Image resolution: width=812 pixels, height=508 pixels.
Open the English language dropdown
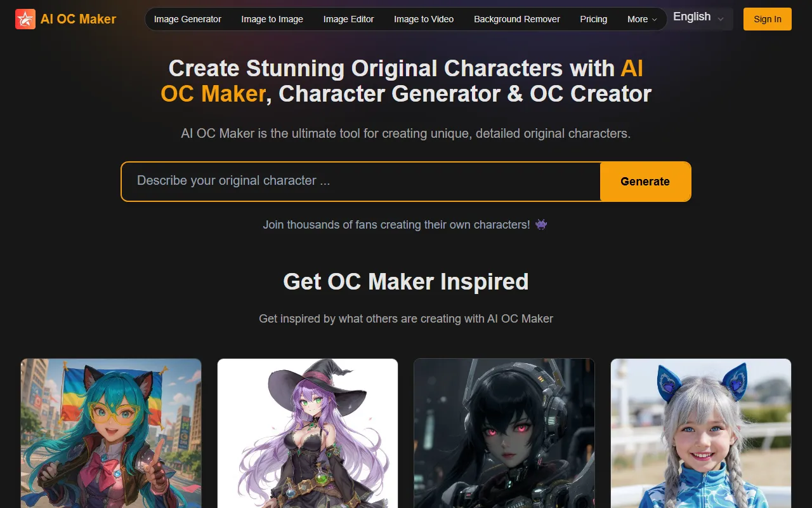tap(698, 18)
